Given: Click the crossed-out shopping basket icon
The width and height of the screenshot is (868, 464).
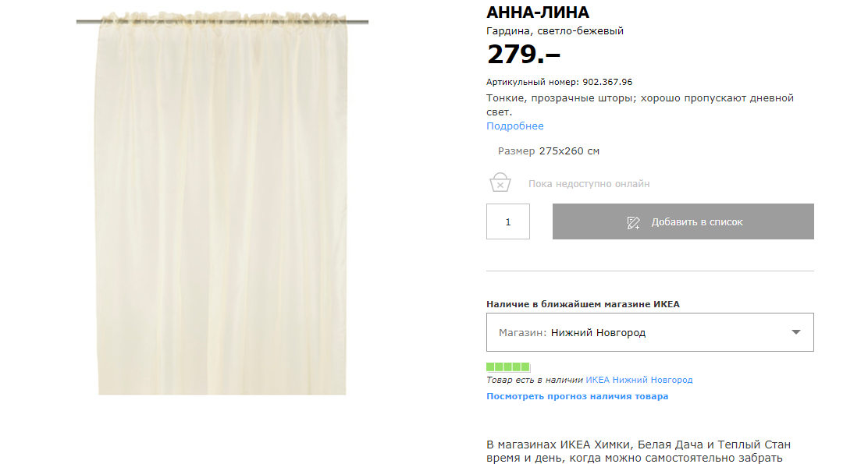Looking at the screenshot, I should click(x=500, y=182).
